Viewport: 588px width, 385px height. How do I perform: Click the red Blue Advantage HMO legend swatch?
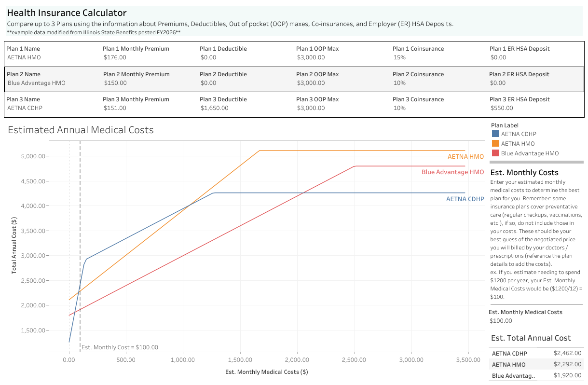coord(495,153)
